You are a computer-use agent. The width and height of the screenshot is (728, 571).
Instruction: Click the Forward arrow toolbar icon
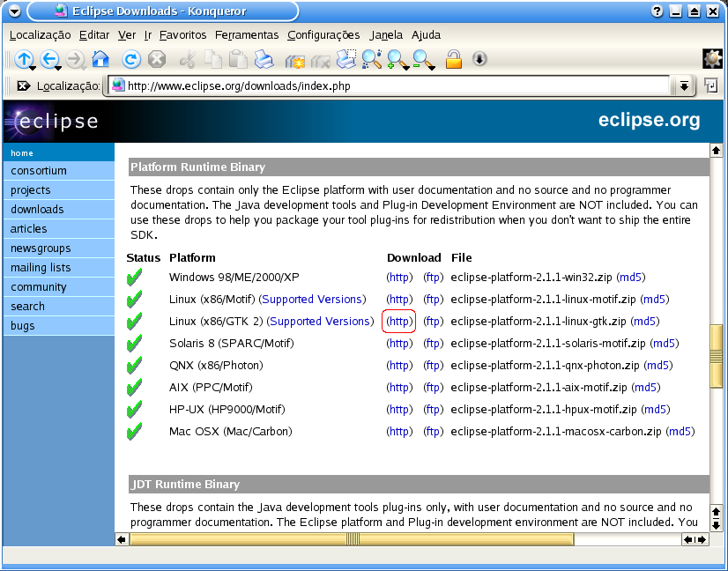[x=75, y=59]
